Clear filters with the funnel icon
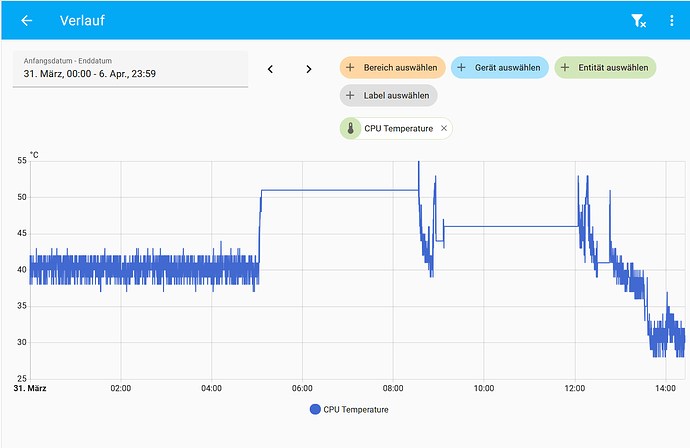Viewport: 690px width, 448px height. coord(638,20)
